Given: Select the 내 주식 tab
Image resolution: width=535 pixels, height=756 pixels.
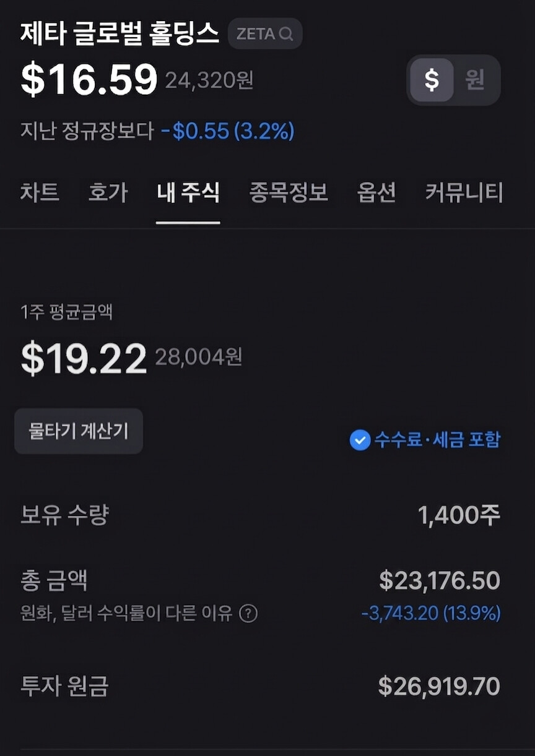Looking at the screenshot, I should click(188, 192).
